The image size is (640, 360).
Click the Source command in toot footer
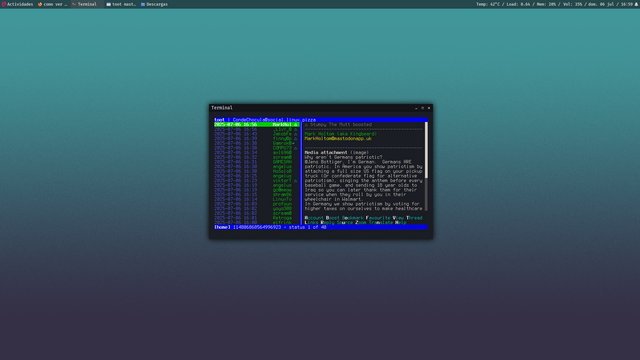(345, 222)
